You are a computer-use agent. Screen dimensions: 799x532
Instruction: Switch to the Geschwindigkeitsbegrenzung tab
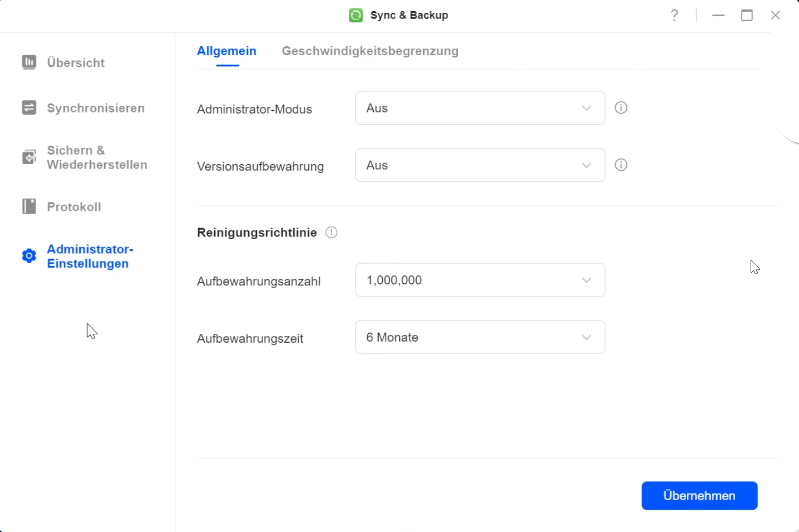click(x=370, y=51)
